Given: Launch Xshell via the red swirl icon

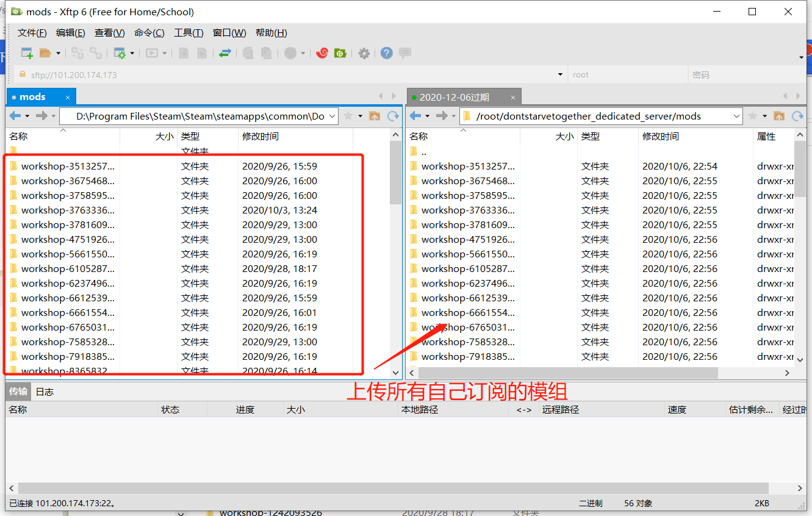Looking at the screenshot, I should (x=322, y=53).
